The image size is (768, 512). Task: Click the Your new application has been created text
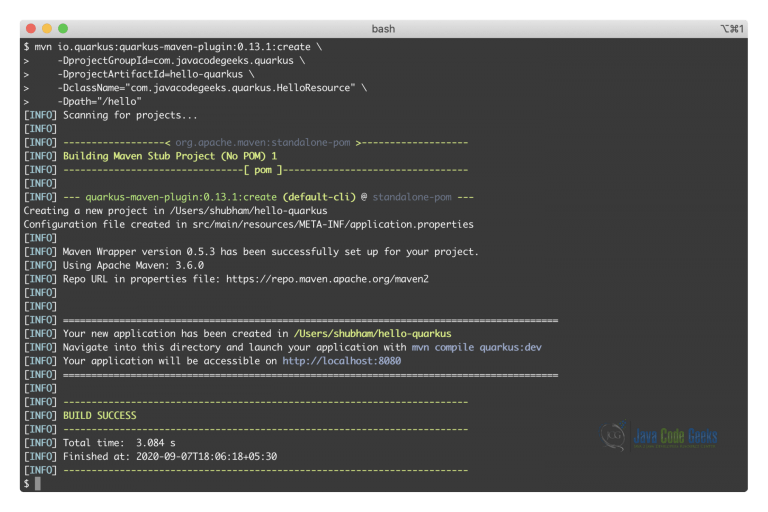(x=175, y=334)
